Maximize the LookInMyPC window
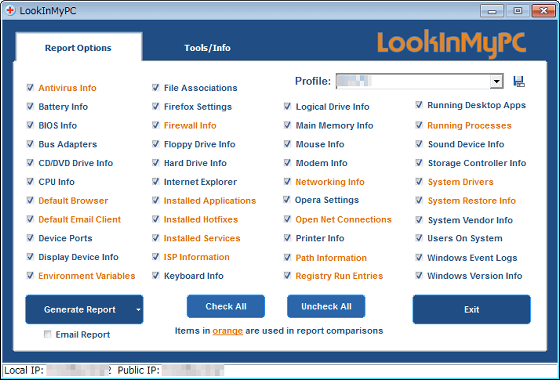This screenshot has width=560, height=380. coord(518,11)
